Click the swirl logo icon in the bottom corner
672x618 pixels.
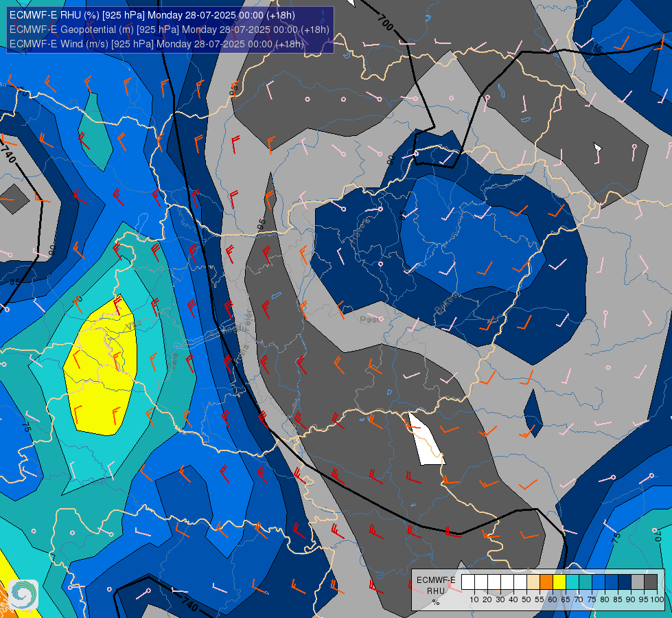point(23,595)
